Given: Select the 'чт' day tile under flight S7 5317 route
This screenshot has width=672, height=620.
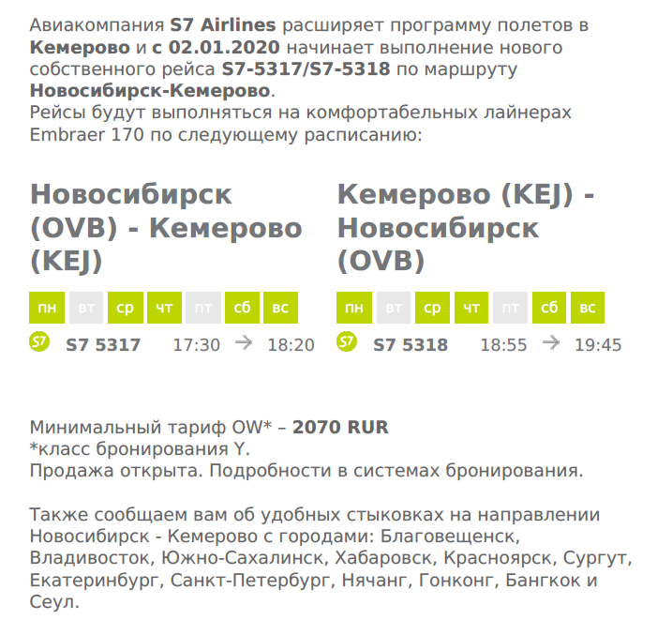Looking at the screenshot, I should (x=164, y=308).
